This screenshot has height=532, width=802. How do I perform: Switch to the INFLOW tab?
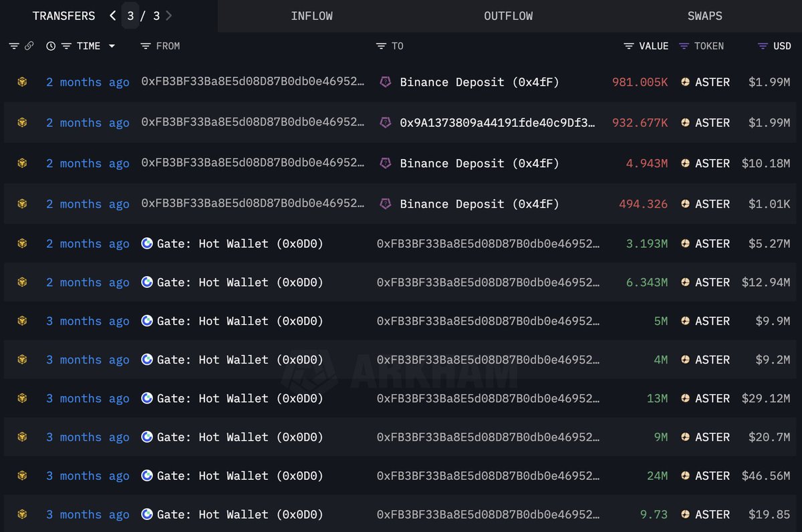pyautogui.click(x=311, y=16)
